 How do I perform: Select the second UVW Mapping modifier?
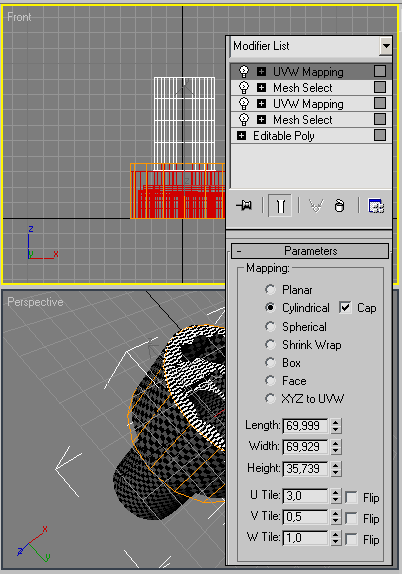pyautogui.click(x=308, y=104)
